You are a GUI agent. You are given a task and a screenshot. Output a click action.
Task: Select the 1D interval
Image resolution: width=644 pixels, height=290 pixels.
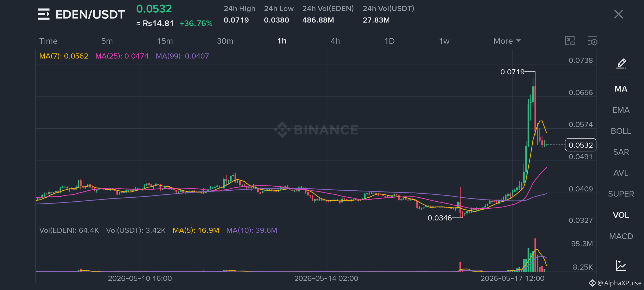pyautogui.click(x=389, y=41)
